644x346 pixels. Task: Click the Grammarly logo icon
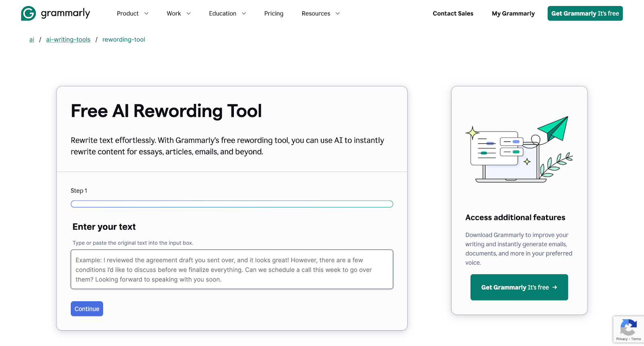pyautogui.click(x=28, y=13)
